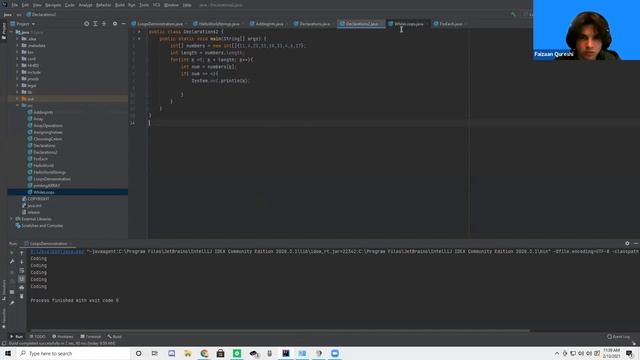Open the Problems tool window
Viewport: 640px width, 360px height.
point(63,337)
